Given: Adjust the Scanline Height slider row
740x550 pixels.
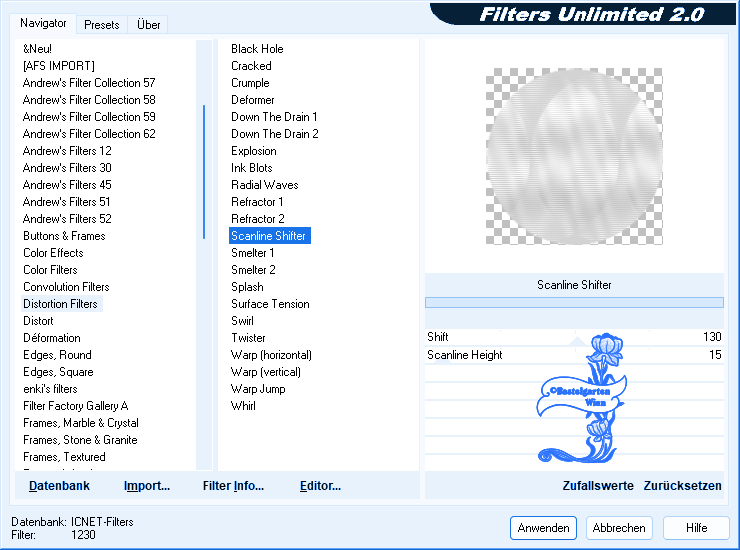Looking at the screenshot, I should 574,355.
